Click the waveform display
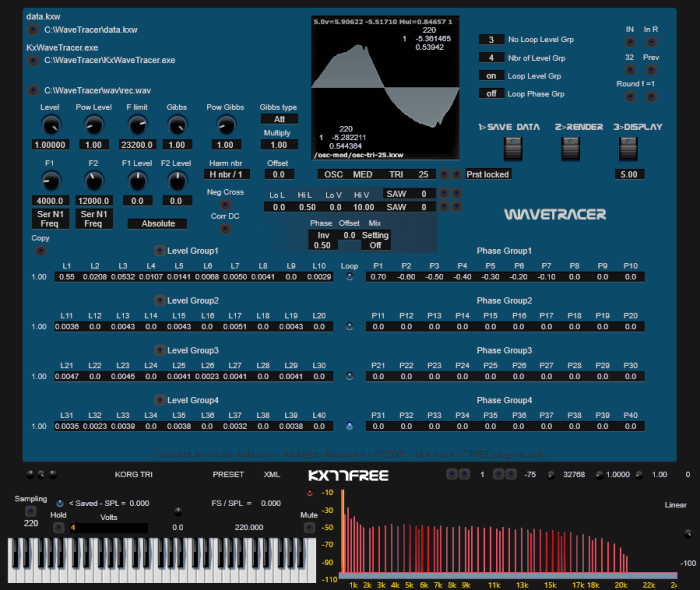 tap(385, 88)
